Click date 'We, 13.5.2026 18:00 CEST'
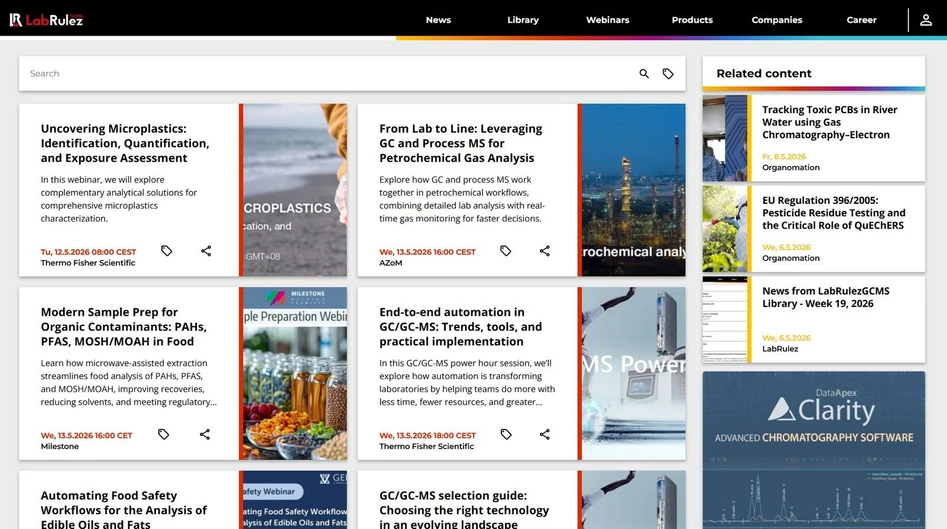This screenshot has width=947, height=529. click(x=428, y=435)
